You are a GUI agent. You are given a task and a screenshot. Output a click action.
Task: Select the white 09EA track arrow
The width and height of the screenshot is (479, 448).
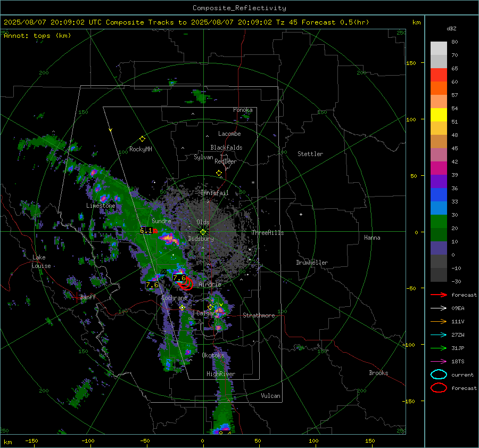(439, 308)
